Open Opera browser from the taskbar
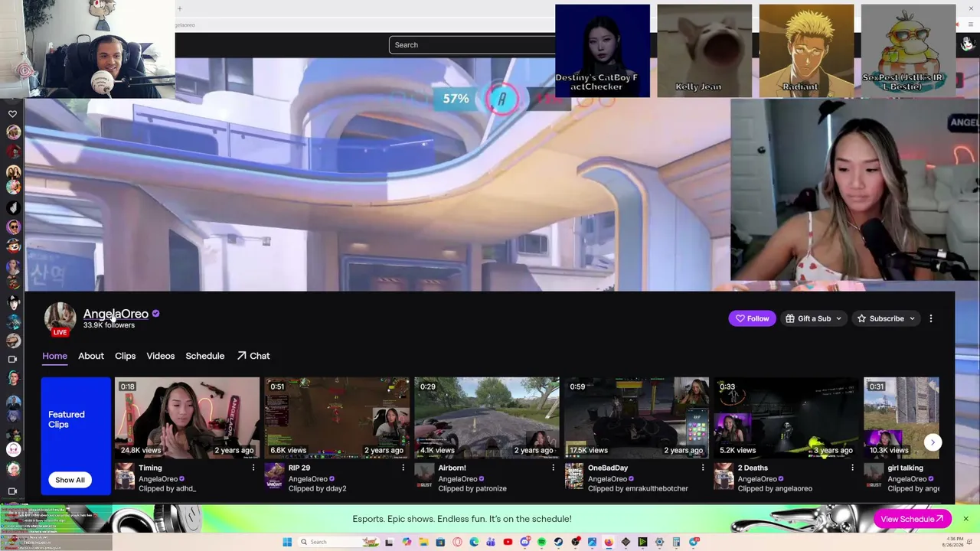980x551 pixels. pyautogui.click(x=457, y=542)
